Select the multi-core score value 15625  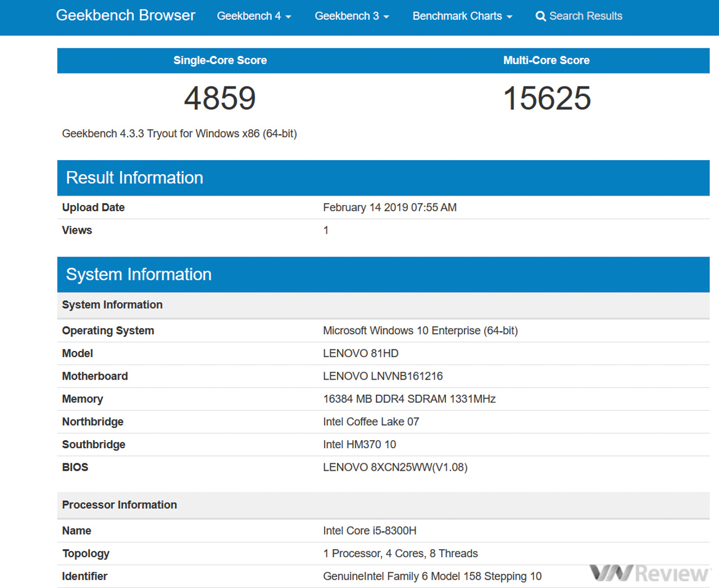pyautogui.click(x=547, y=98)
